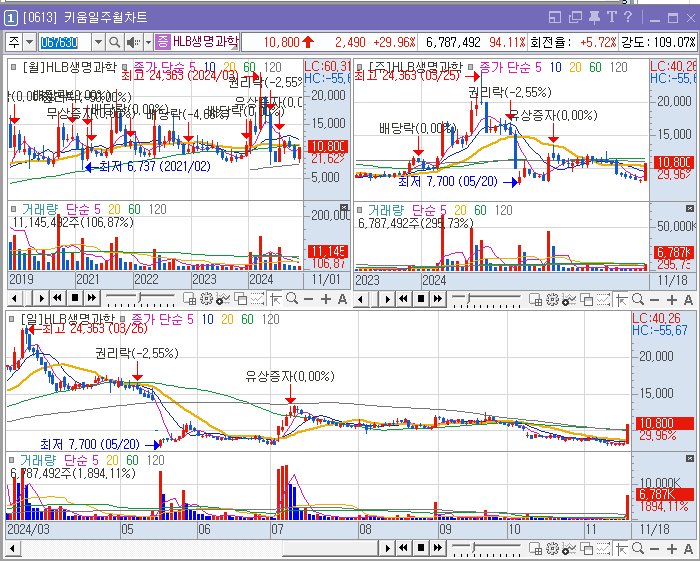Image resolution: width=700 pixels, height=561 pixels.
Task: Close the weekly volume panel
Action: point(690,208)
